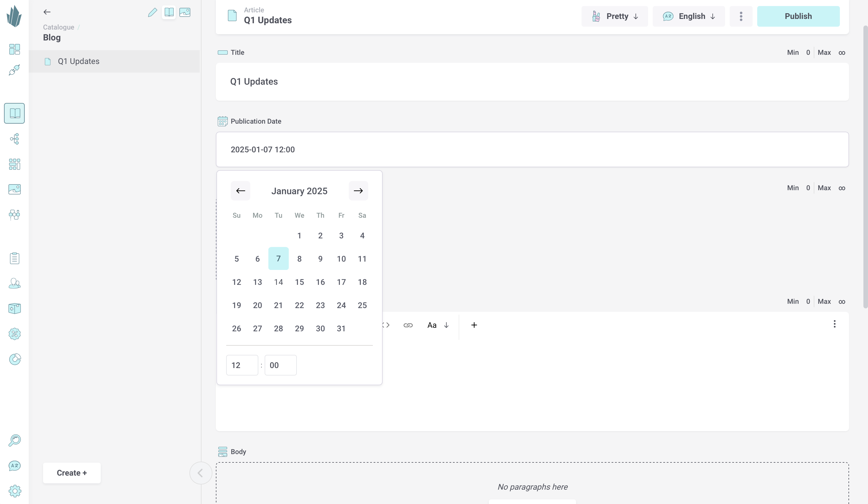Click the Publication Date label

pos(256,121)
